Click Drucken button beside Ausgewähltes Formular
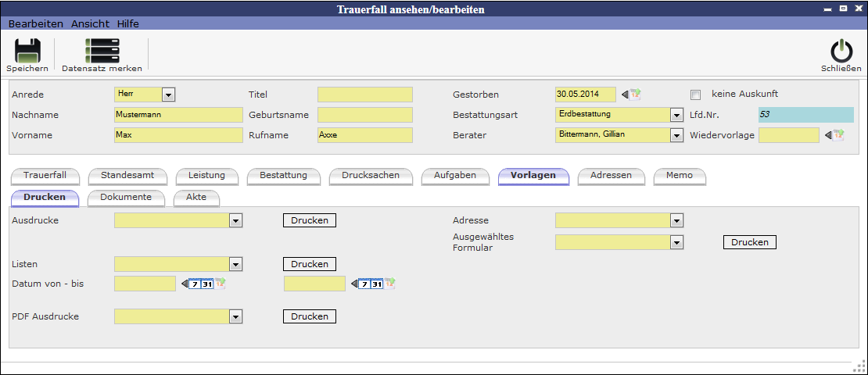Screen dimensions: 868x375 point(750,242)
